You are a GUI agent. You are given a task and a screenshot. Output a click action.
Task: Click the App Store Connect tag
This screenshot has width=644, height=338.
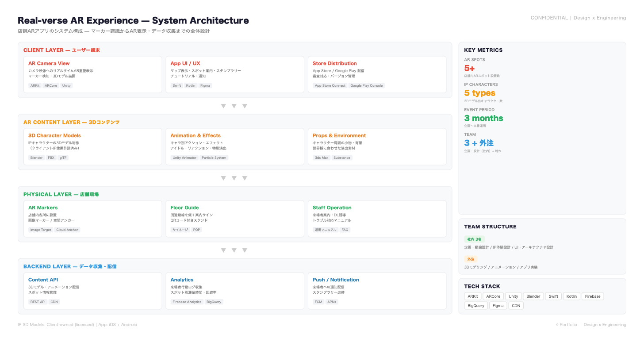pos(330,85)
